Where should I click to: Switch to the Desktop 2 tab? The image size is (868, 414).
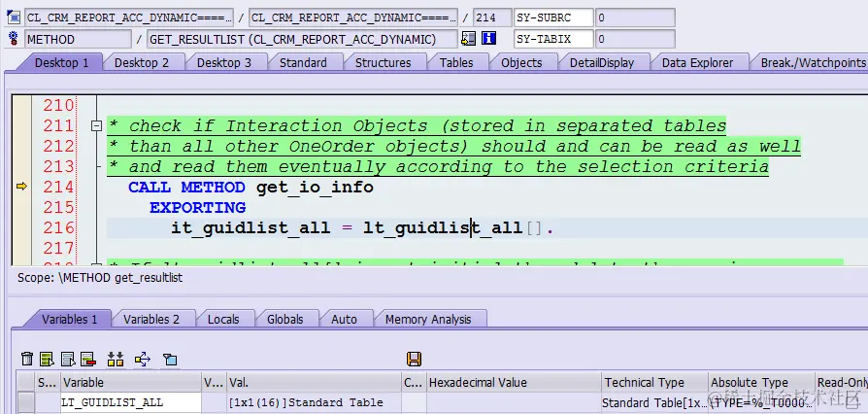pos(141,62)
